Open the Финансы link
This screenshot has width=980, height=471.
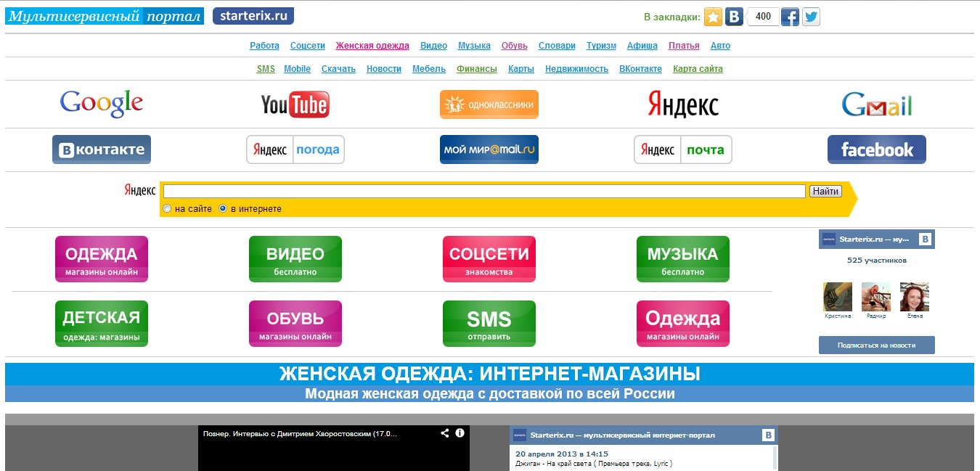tap(477, 69)
